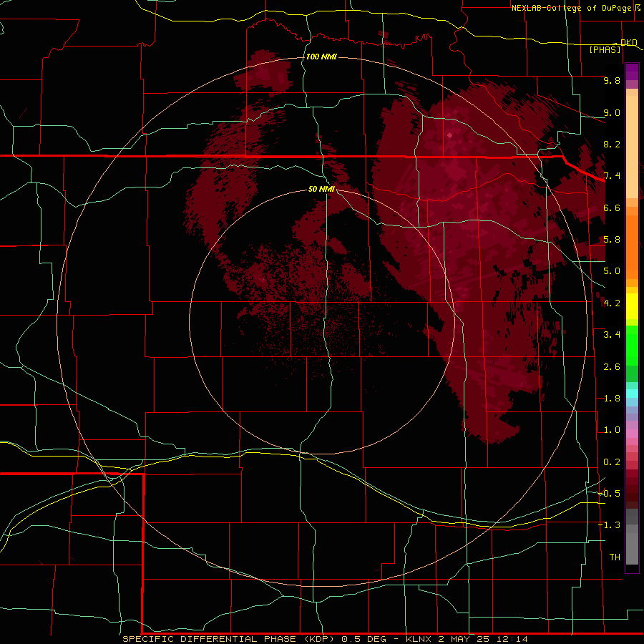Click the 9.0 value on the color scale

pyautogui.click(x=612, y=112)
